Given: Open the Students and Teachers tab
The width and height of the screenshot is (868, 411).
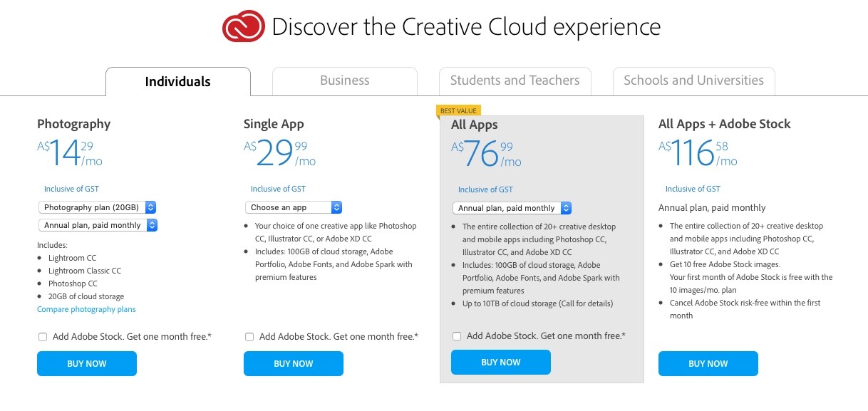Looking at the screenshot, I should pyautogui.click(x=514, y=80).
